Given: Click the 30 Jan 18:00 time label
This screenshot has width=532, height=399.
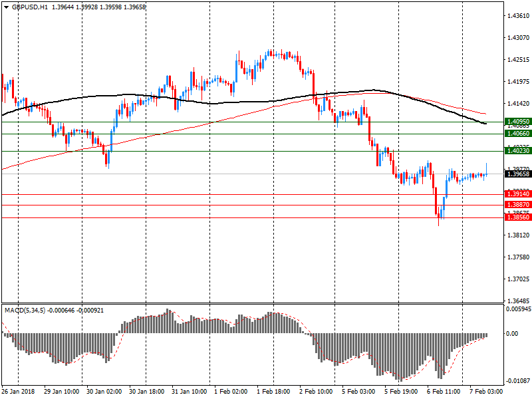Looking at the screenshot, I should [x=146, y=392].
